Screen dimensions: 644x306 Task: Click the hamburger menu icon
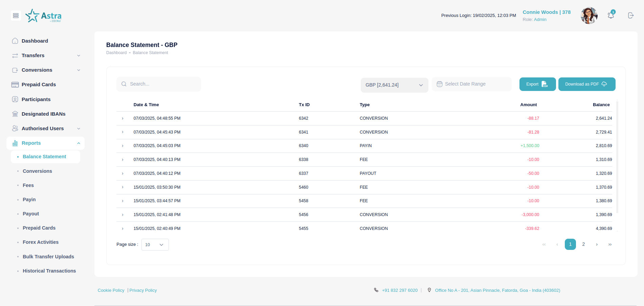[x=16, y=16]
